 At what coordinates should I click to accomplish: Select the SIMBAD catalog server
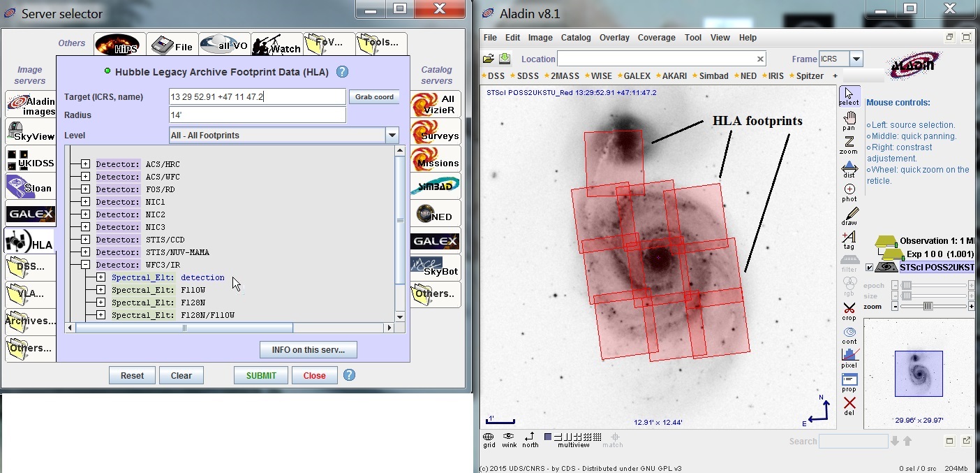[x=435, y=186]
